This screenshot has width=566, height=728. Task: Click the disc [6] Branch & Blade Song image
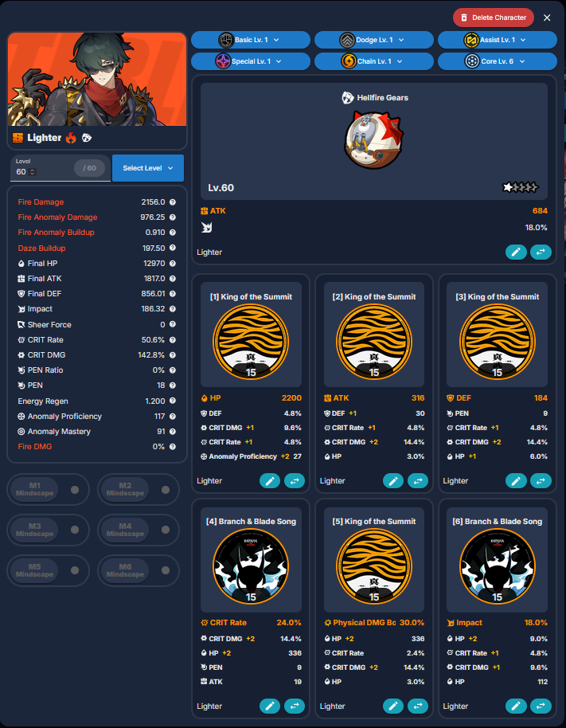[x=498, y=566]
